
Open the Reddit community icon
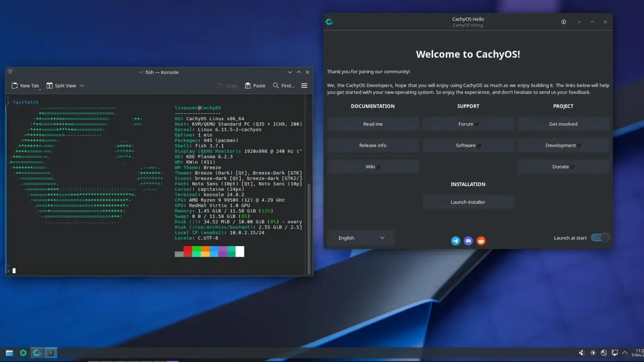tap(481, 241)
